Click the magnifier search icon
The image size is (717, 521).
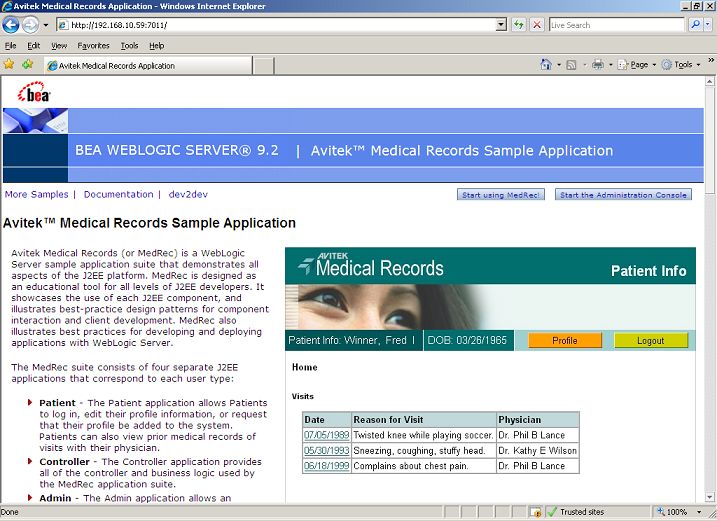click(x=696, y=25)
